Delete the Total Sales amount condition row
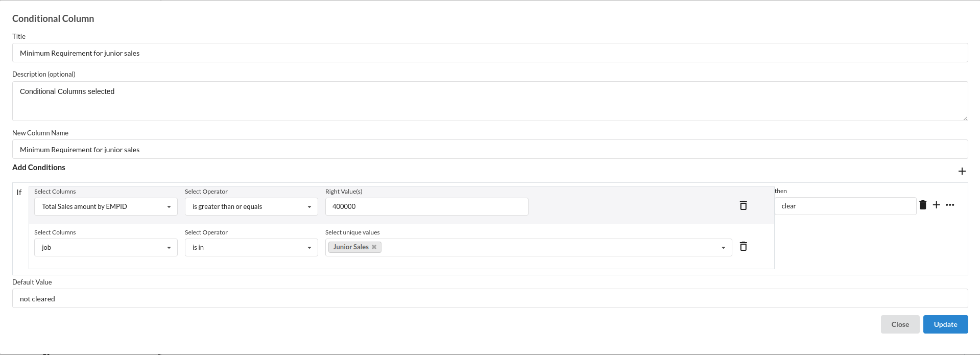The width and height of the screenshot is (980, 355). pos(743,205)
